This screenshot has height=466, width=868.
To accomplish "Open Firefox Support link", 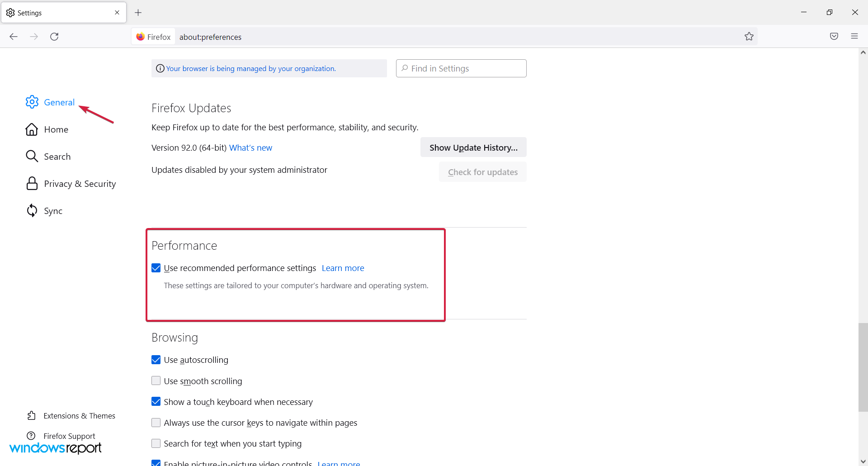I will pyautogui.click(x=69, y=436).
